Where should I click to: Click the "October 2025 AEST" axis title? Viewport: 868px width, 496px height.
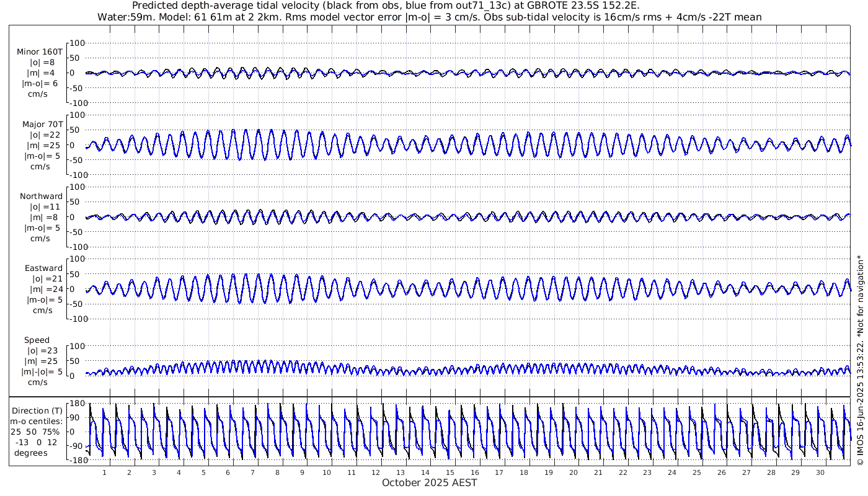pyautogui.click(x=430, y=482)
